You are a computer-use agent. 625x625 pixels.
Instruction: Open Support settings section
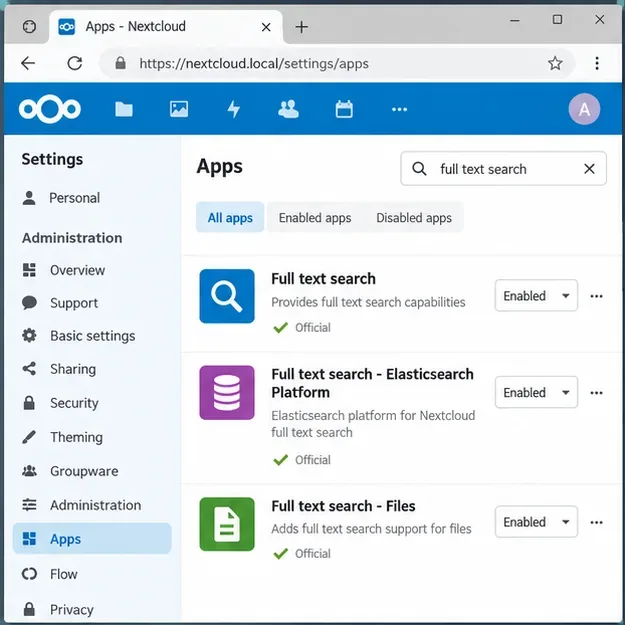pyautogui.click(x=92, y=303)
